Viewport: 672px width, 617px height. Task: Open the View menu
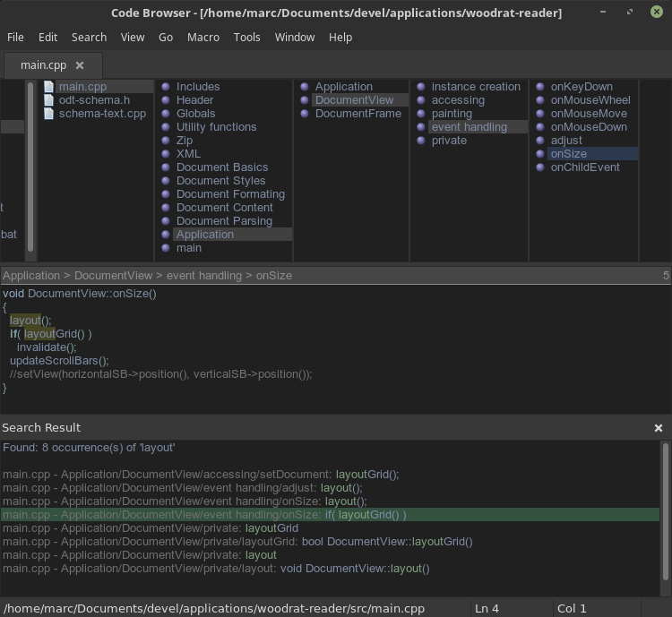pos(133,38)
